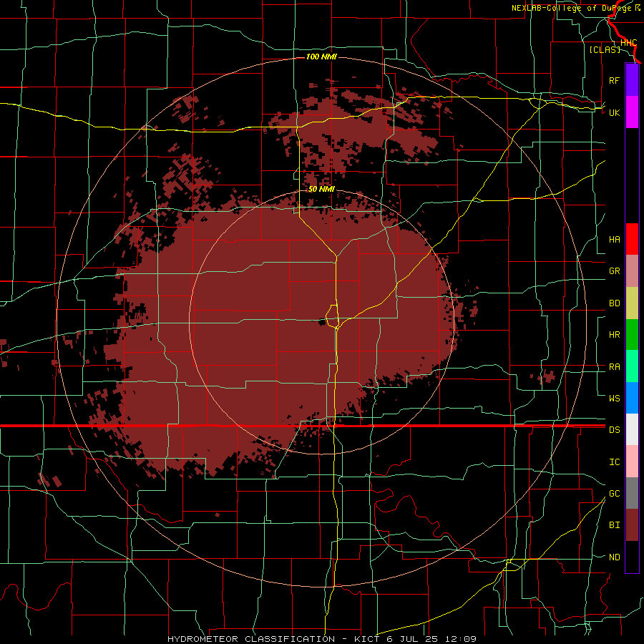Click the HA red legend swatch

tap(632, 239)
